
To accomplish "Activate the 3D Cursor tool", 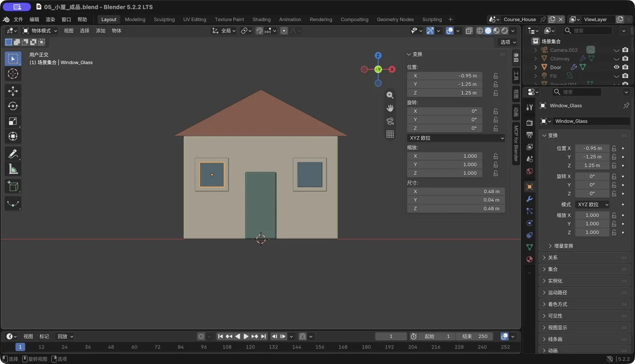I will coord(13,74).
